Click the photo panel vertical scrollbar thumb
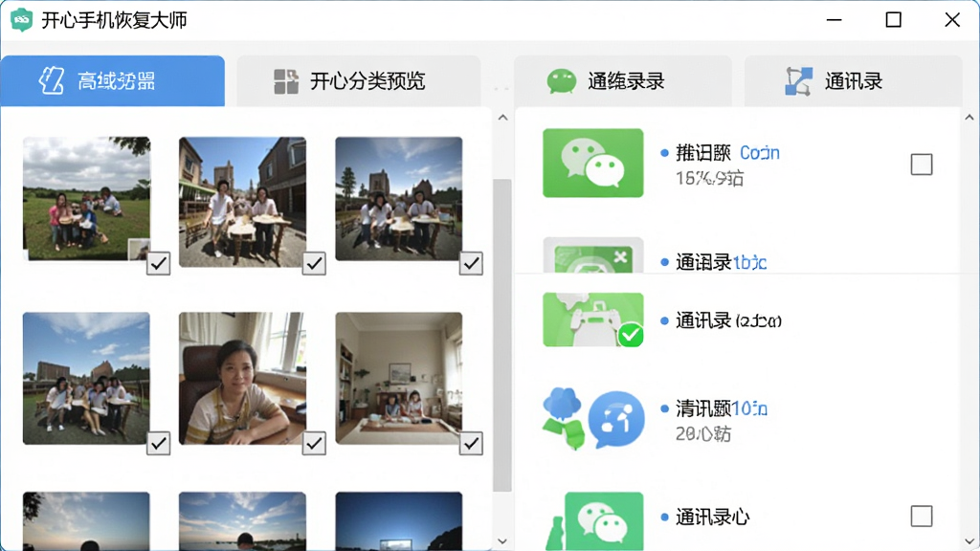 [x=501, y=336]
